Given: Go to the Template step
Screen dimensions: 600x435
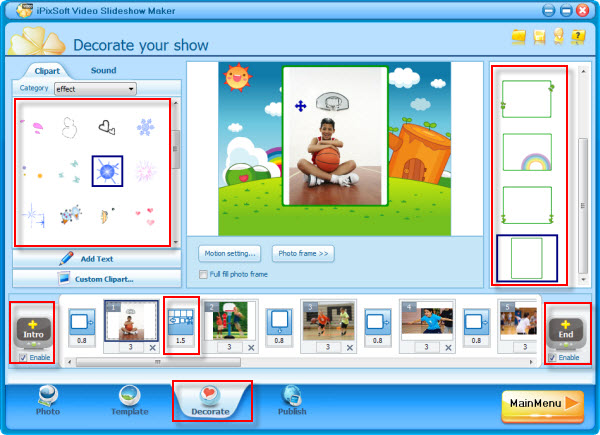Looking at the screenshot, I should 130,400.
